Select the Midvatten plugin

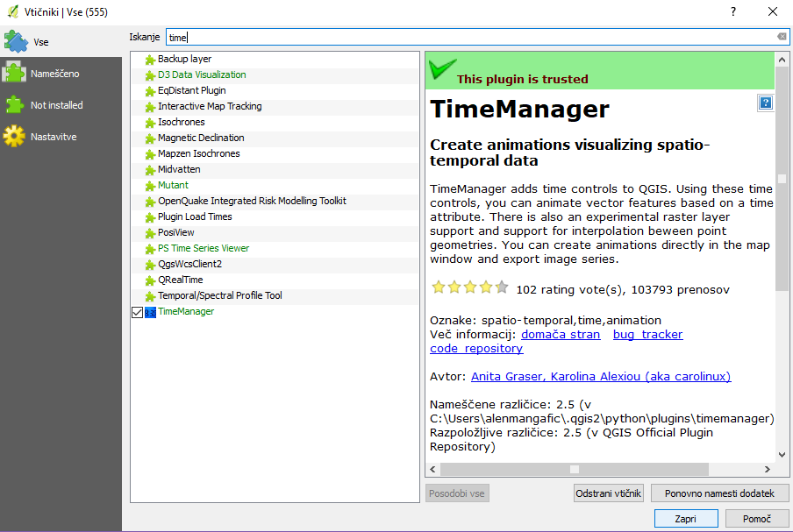[x=275, y=169]
